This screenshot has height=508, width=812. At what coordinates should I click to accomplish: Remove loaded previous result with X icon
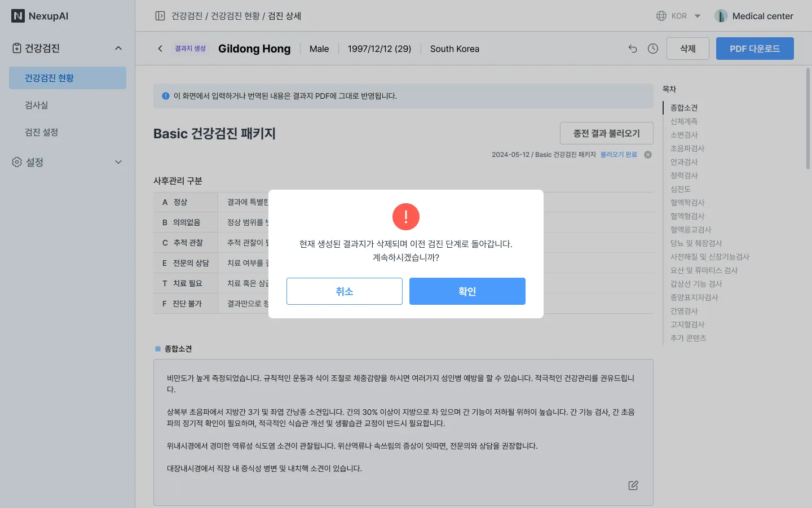[x=648, y=155]
